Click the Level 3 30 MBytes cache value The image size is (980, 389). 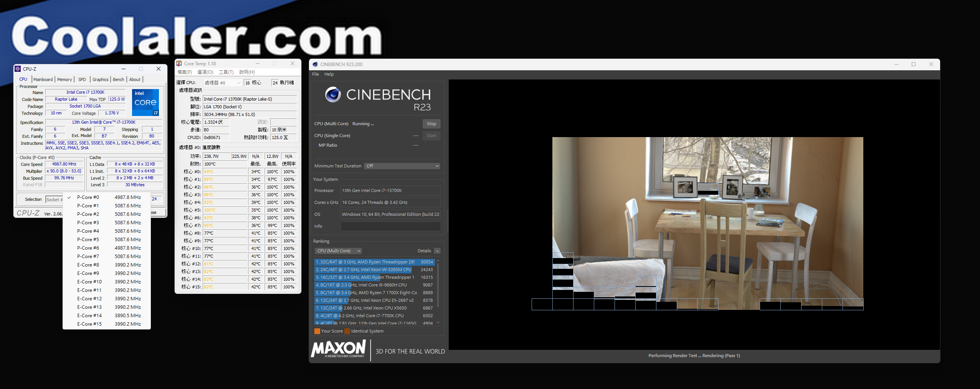tap(135, 185)
